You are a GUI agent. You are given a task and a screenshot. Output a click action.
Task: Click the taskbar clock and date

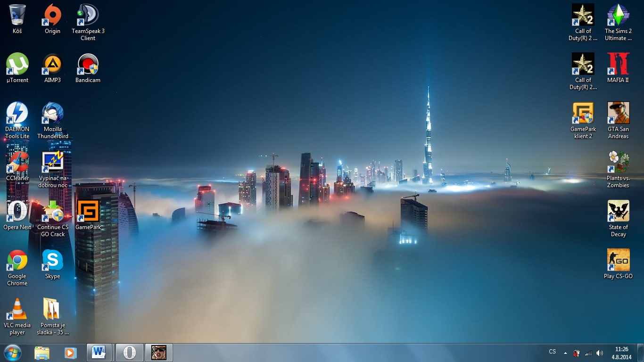pyautogui.click(x=621, y=353)
